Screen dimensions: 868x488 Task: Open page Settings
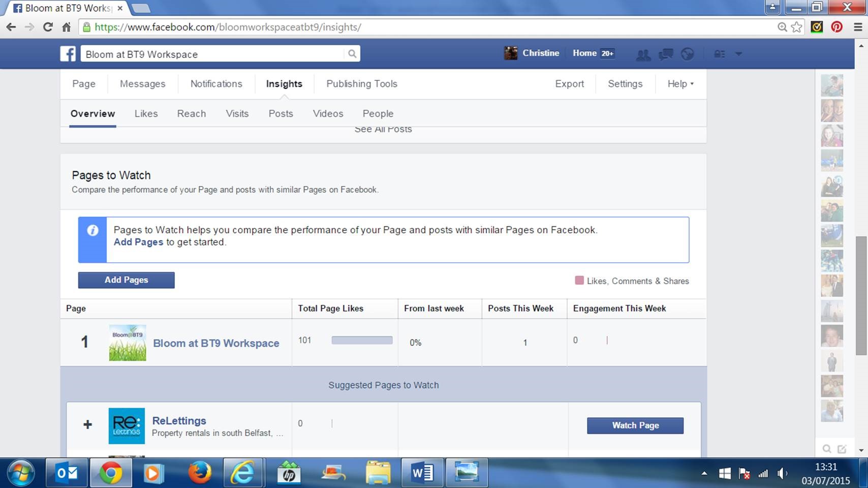(625, 84)
